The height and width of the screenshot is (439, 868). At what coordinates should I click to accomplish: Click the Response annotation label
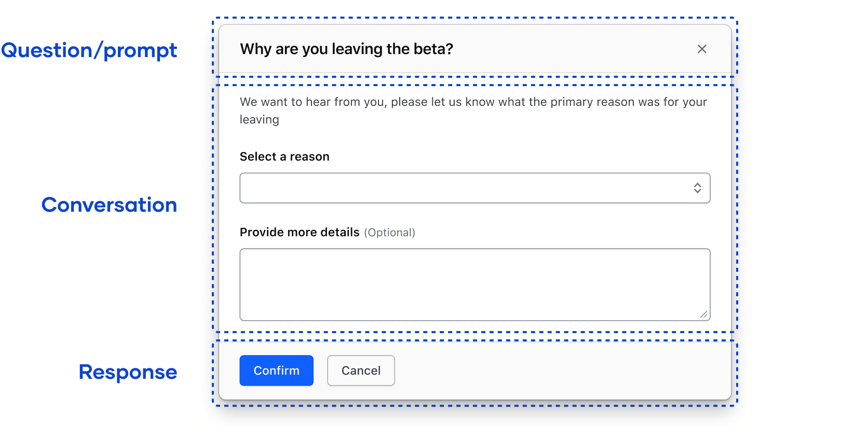128,372
